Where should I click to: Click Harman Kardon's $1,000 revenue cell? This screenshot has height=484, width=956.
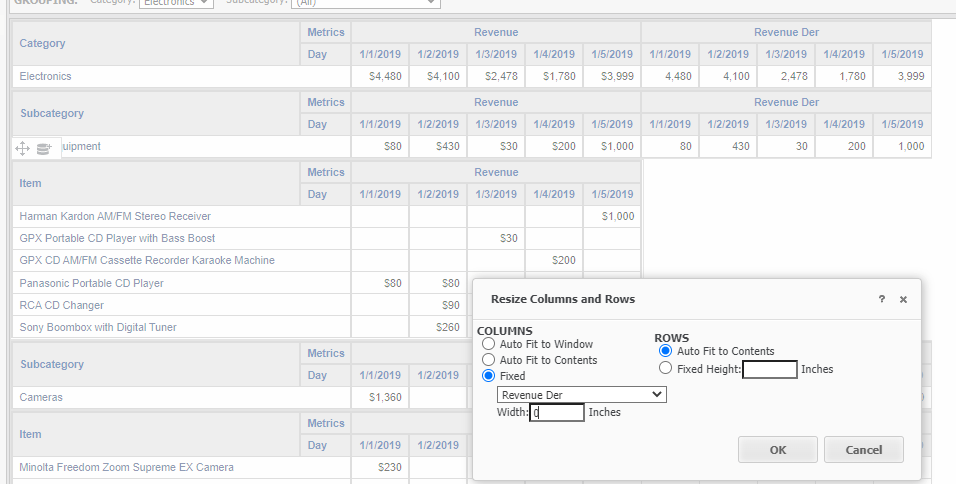tap(612, 216)
